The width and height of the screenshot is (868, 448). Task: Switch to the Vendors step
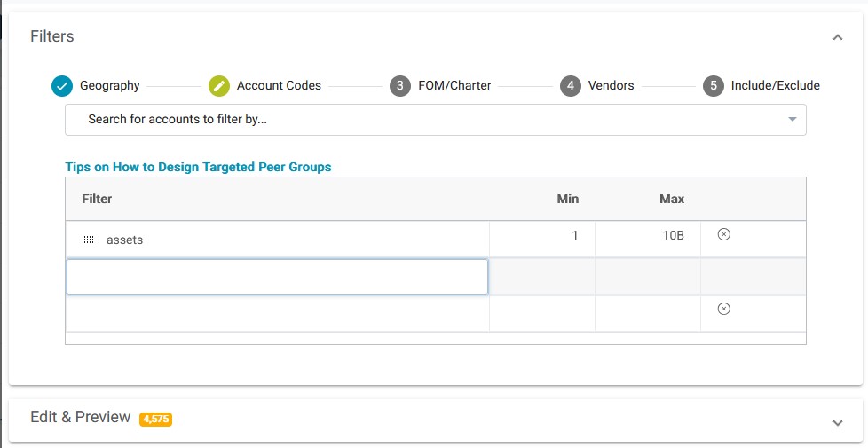611,86
